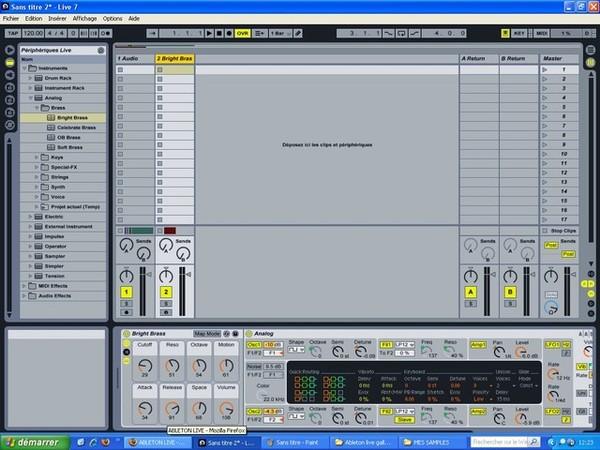The image size is (600, 450).
Task: Enable KEY map mode
Action: (519, 33)
